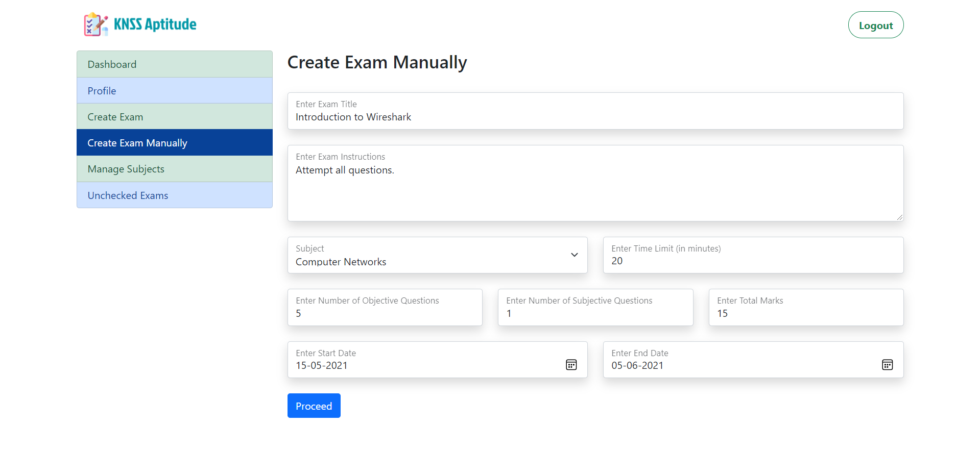Click the KNSS Aptitude clipboard logo icon
Image resolution: width=980 pixels, height=476 pixels.
coord(95,24)
